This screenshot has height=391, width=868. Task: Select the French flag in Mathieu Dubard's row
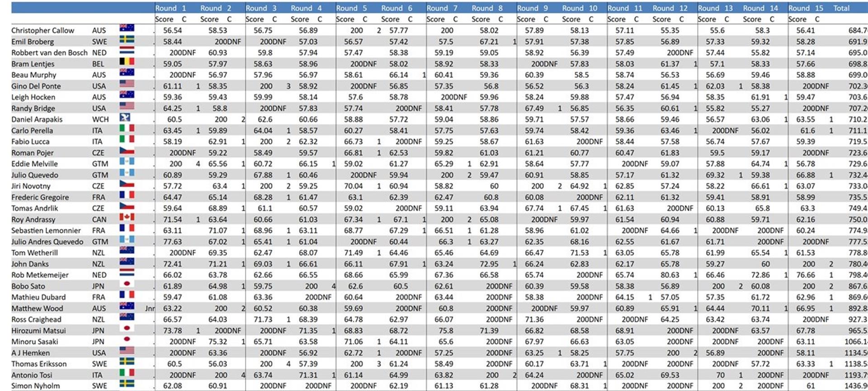point(127,295)
